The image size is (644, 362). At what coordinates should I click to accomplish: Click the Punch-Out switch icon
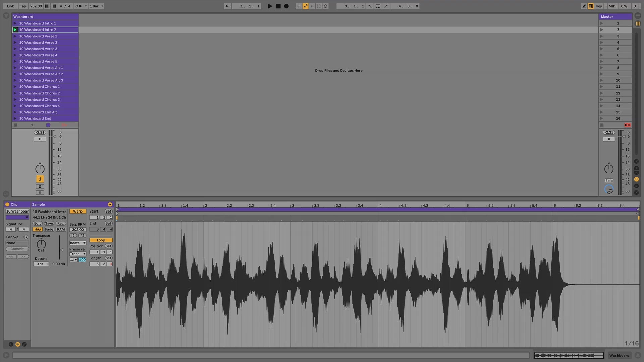tap(386, 6)
